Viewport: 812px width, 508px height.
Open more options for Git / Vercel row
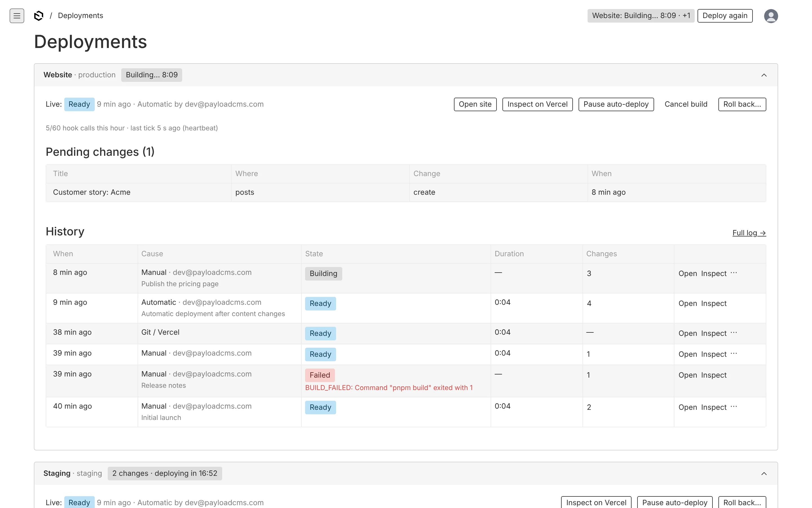(x=734, y=333)
